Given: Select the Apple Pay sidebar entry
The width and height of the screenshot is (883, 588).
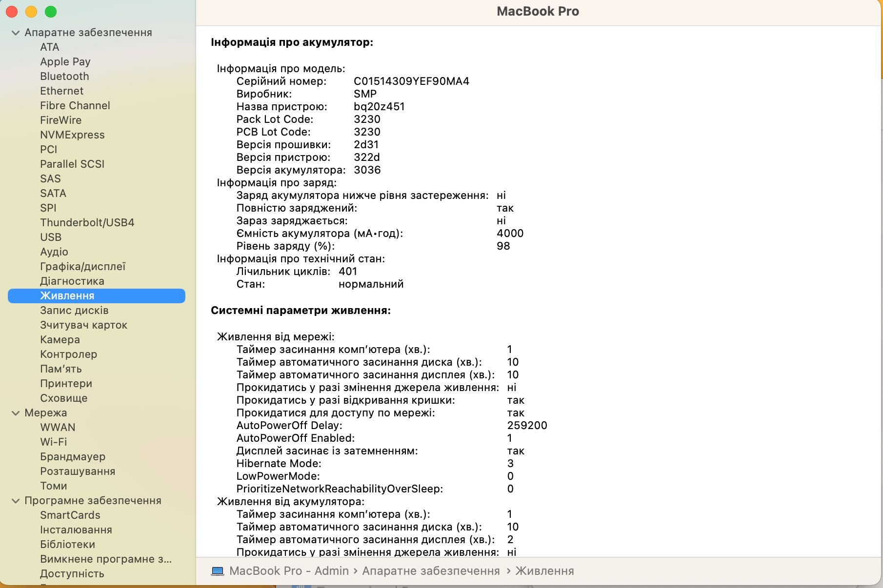Looking at the screenshot, I should [x=65, y=61].
